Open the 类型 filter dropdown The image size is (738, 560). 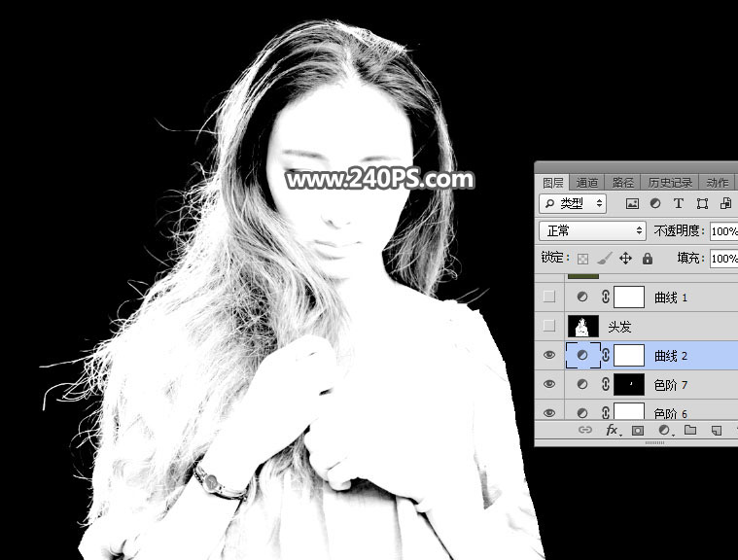coord(573,203)
